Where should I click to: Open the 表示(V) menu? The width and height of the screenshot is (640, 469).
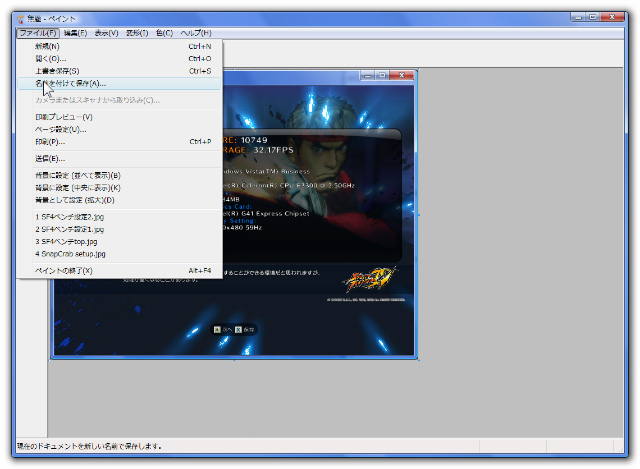pyautogui.click(x=107, y=33)
